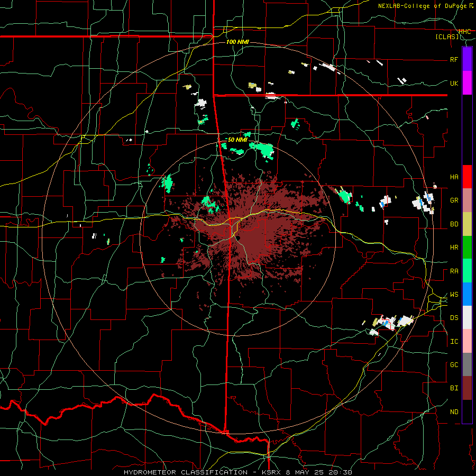The width and height of the screenshot is (476, 476).
Task: Click the HA red legend swatch
Action: pos(467,177)
